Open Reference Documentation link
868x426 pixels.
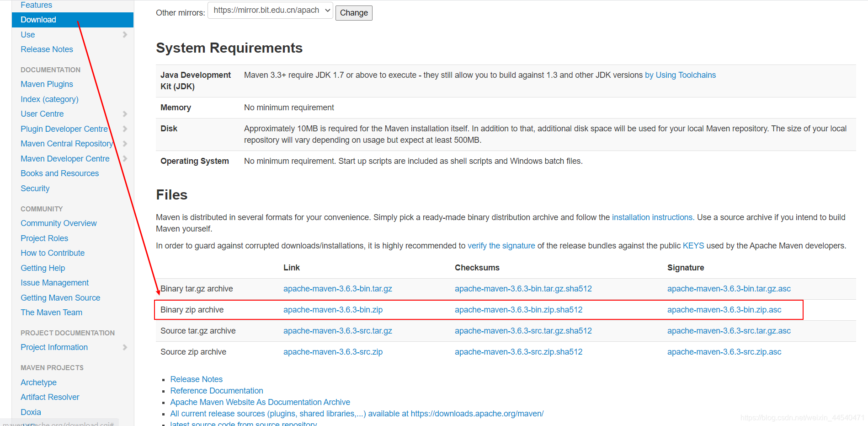217,391
